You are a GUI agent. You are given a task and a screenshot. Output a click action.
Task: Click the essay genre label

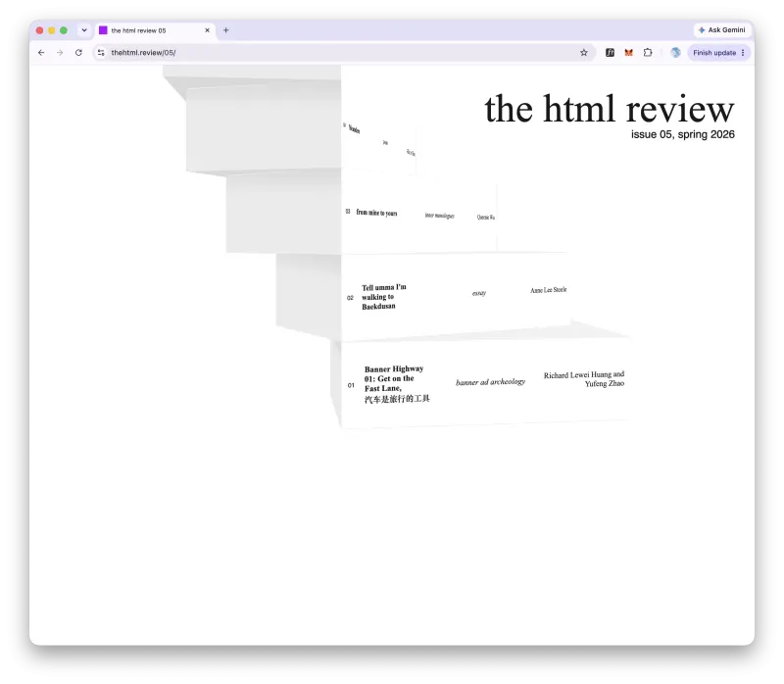[x=479, y=293]
